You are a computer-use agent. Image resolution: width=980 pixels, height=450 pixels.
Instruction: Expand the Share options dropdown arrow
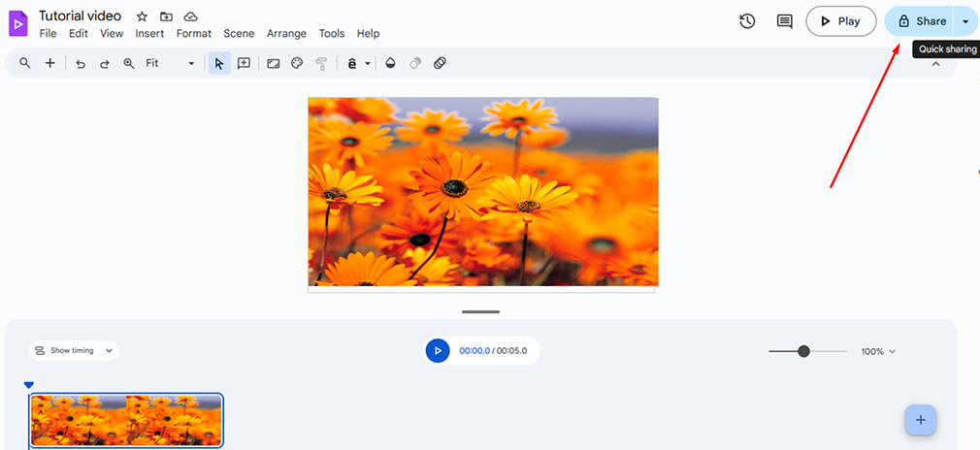click(x=964, y=21)
